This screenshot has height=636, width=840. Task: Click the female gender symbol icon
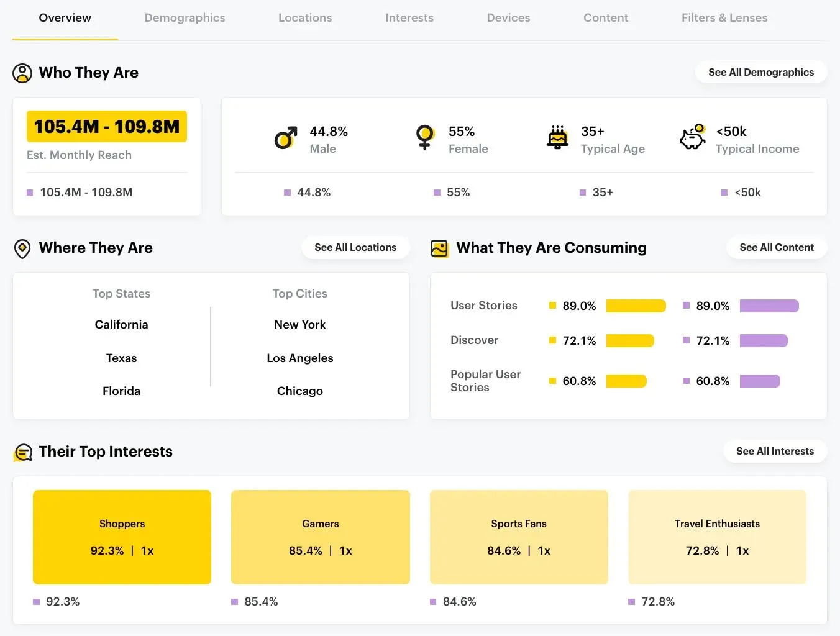[x=425, y=137]
